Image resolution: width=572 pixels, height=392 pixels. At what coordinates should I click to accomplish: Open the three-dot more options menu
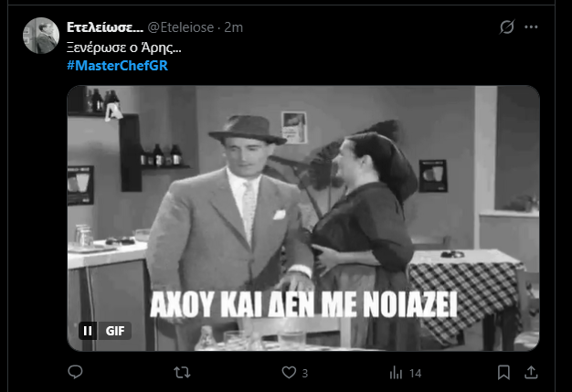click(531, 26)
